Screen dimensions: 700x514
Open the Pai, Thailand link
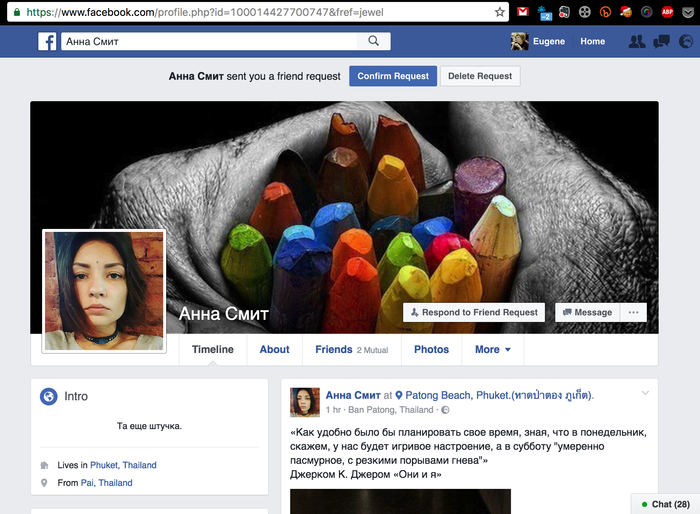(x=107, y=483)
